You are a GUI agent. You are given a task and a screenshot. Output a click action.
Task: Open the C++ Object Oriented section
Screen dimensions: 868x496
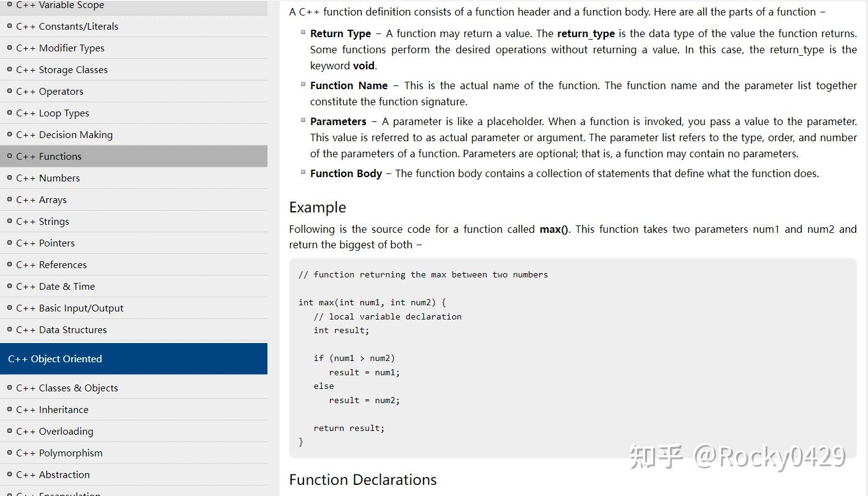click(54, 359)
